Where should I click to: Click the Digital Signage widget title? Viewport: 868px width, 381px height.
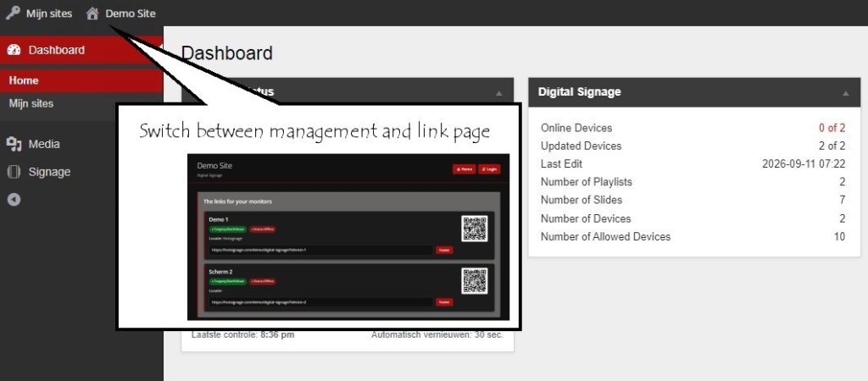click(x=580, y=91)
